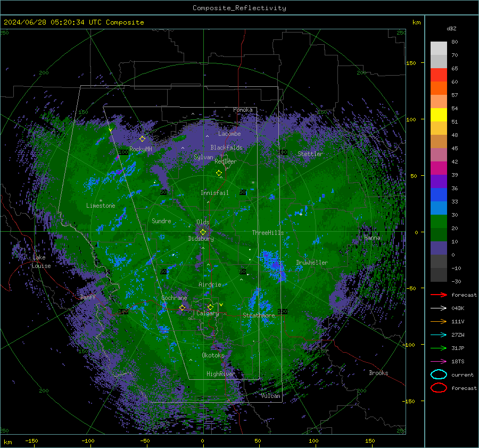Click the Calgary city label
This screenshot has width=479, height=448.
[x=208, y=313]
